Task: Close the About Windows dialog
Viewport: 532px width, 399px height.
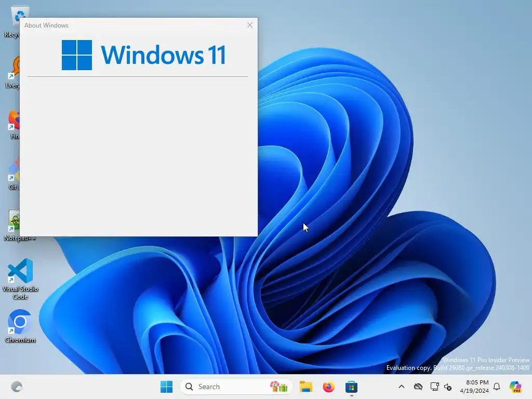Action: (250, 25)
